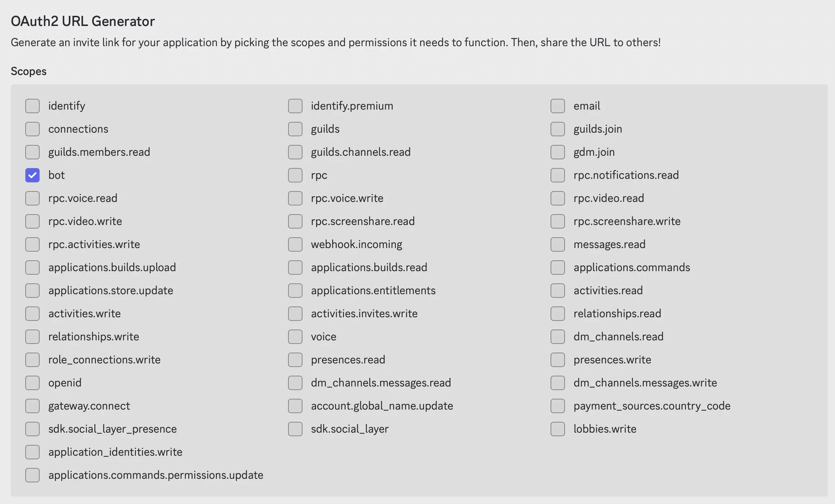Enable guilds.channels.read scope
This screenshot has width=835, height=504.
tap(295, 152)
